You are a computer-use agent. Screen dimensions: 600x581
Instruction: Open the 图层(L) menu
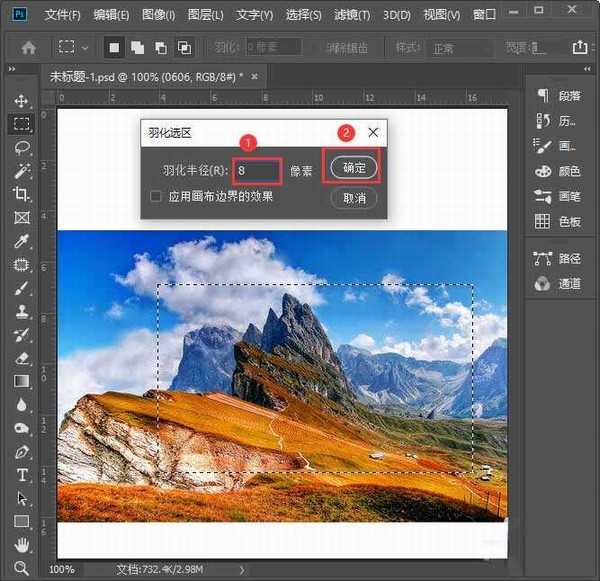(x=206, y=15)
